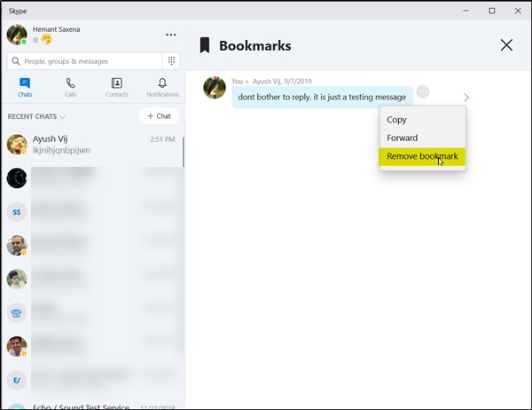The height and width of the screenshot is (410, 532).
Task: Click the three-dot more menu beside profile
Action: click(x=170, y=35)
